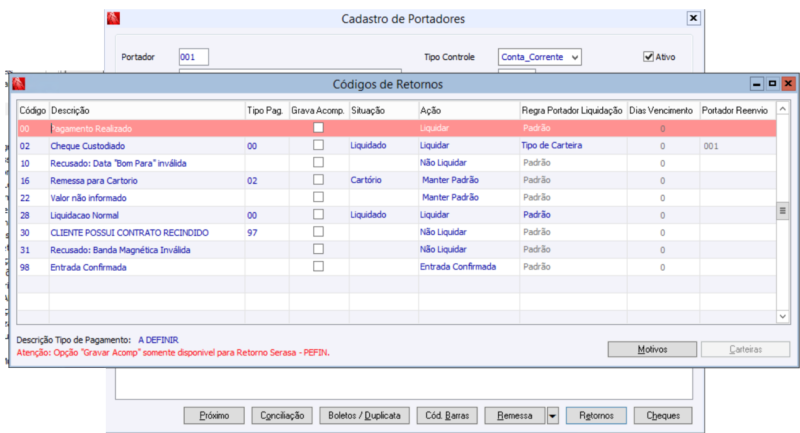Screen dimensions: 800x433
Task: Check Grava Acomp. for CLIENTE POSSUI CONTRATO RECINDIDO
Action: (318, 232)
